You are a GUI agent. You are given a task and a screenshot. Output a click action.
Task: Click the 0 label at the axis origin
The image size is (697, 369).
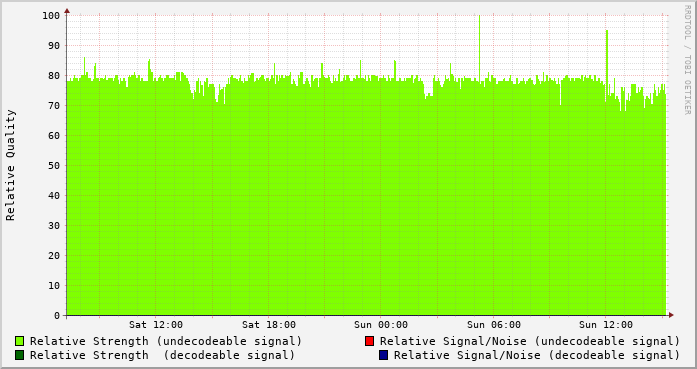tap(57, 316)
